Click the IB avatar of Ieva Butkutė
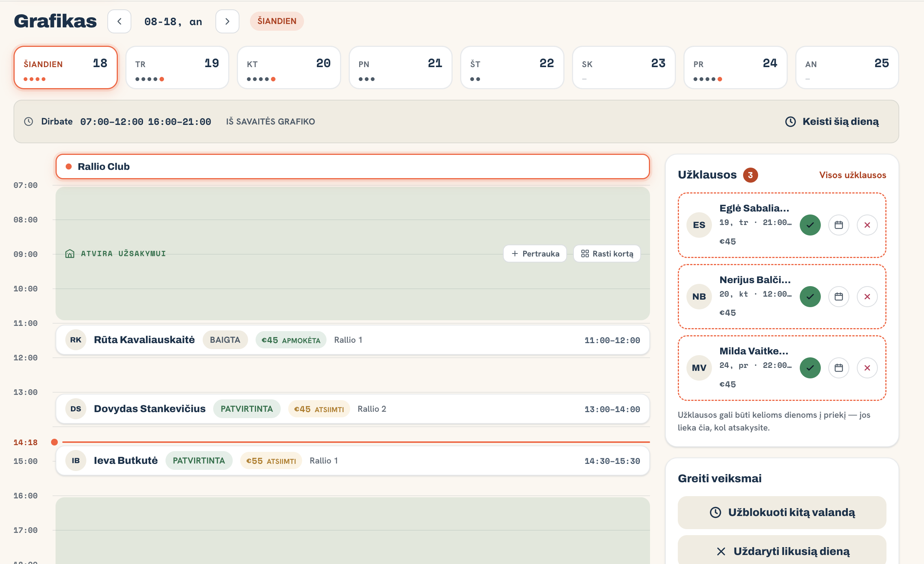This screenshot has height=564, width=924. [x=76, y=460]
